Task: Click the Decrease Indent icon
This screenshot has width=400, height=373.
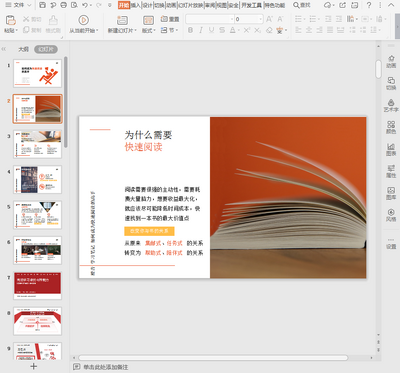Action: click(x=328, y=19)
